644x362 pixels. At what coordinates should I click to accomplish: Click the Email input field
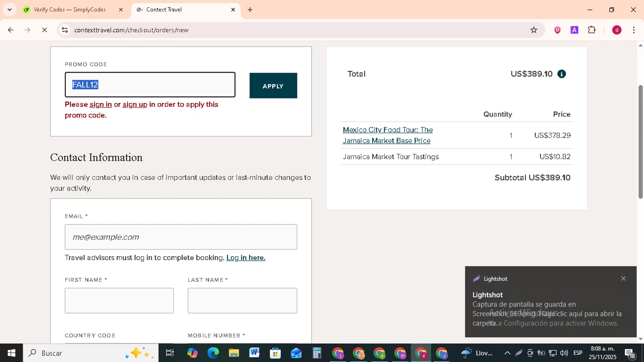(181, 237)
